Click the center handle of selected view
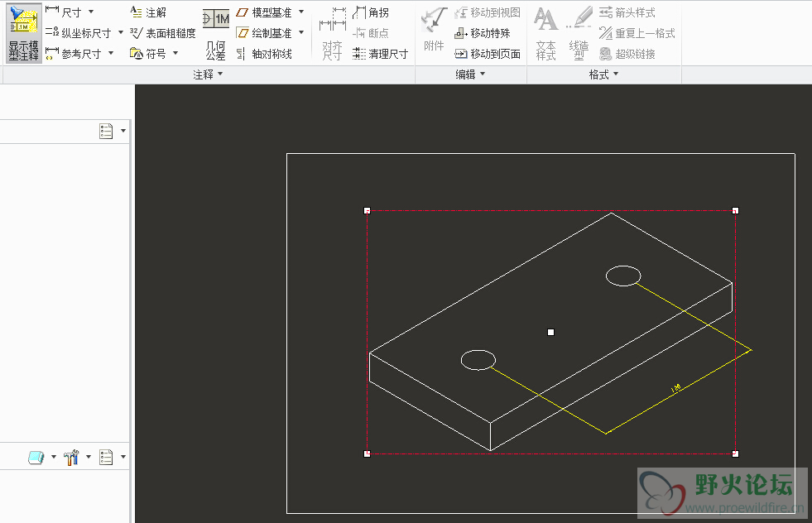Image resolution: width=812 pixels, height=523 pixels. click(x=551, y=332)
